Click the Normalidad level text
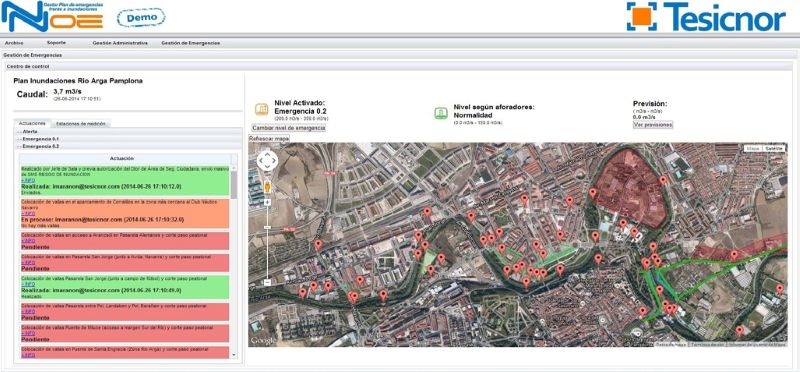This screenshot has width=800, height=372. [x=474, y=115]
